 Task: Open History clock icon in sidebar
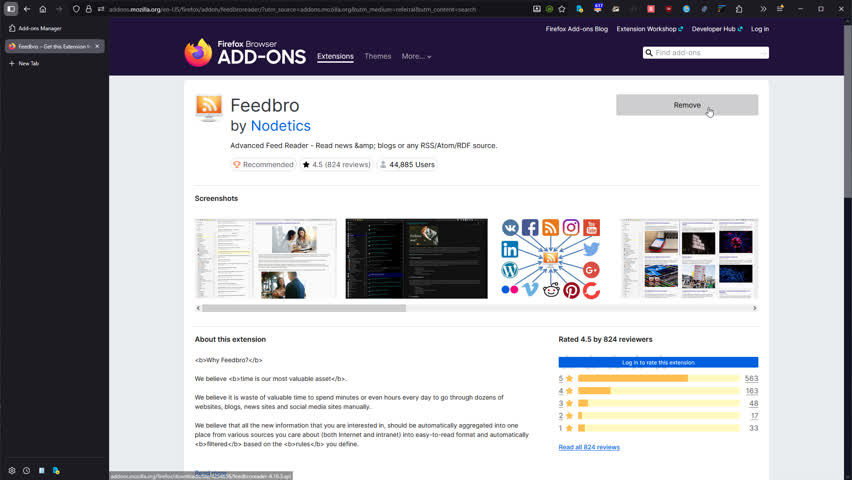click(26, 470)
